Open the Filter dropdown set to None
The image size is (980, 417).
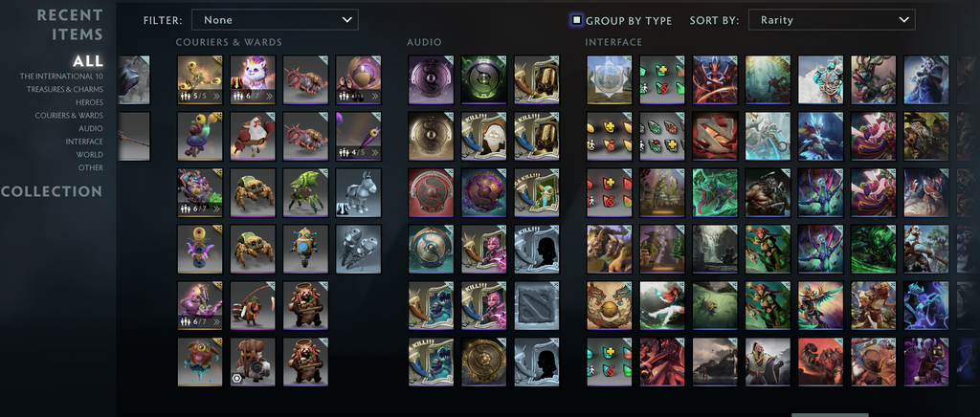pyautogui.click(x=275, y=19)
